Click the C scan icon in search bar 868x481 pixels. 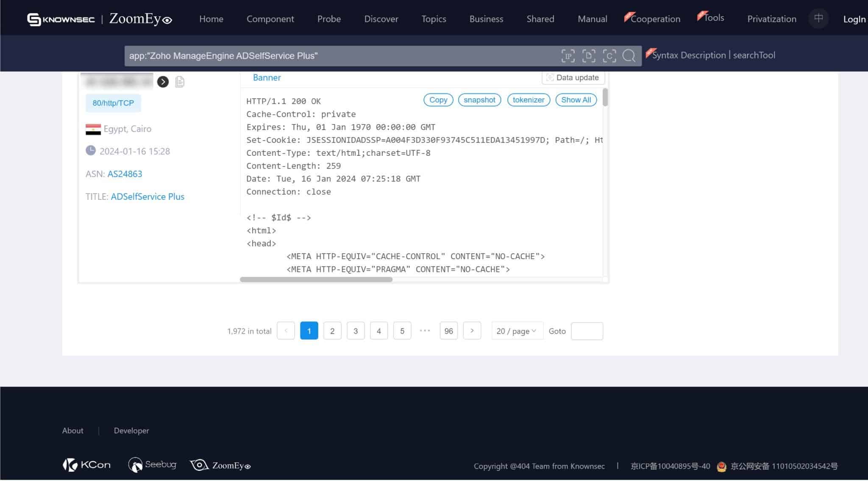pyautogui.click(x=609, y=56)
